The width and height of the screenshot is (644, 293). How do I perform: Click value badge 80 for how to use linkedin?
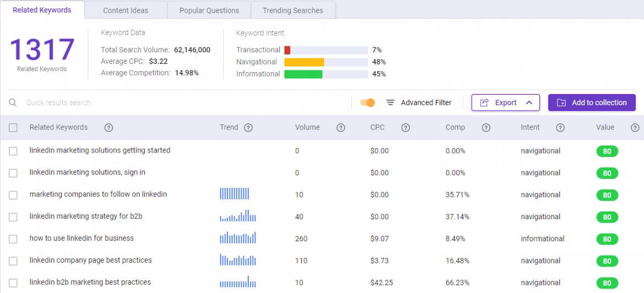coord(607,239)
